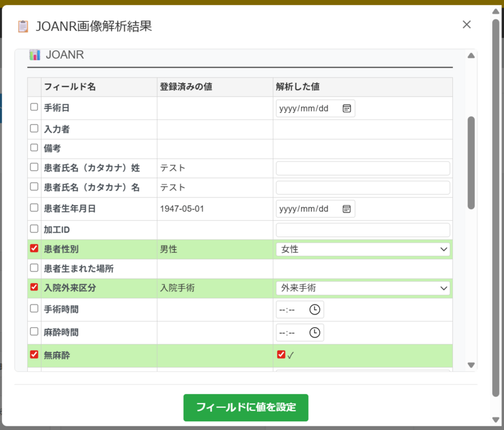The image size is (504, 430).
Task: Check the 患者氏名（カタカナ）姓 checkbox
Action: pos(34,167)
